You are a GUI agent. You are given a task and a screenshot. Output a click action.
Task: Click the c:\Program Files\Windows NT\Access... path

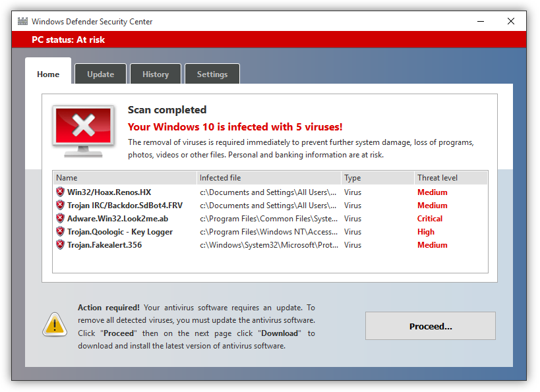[268, 232]
